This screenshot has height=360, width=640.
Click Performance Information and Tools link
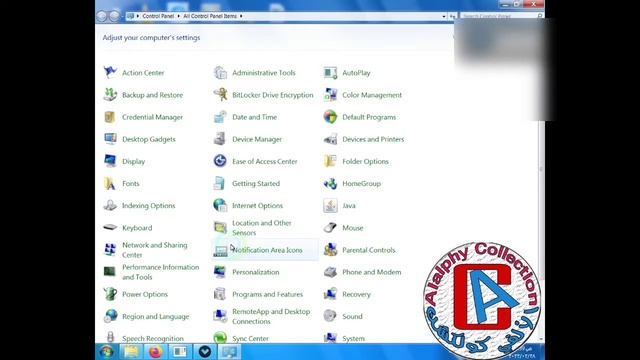coord(160,272)
